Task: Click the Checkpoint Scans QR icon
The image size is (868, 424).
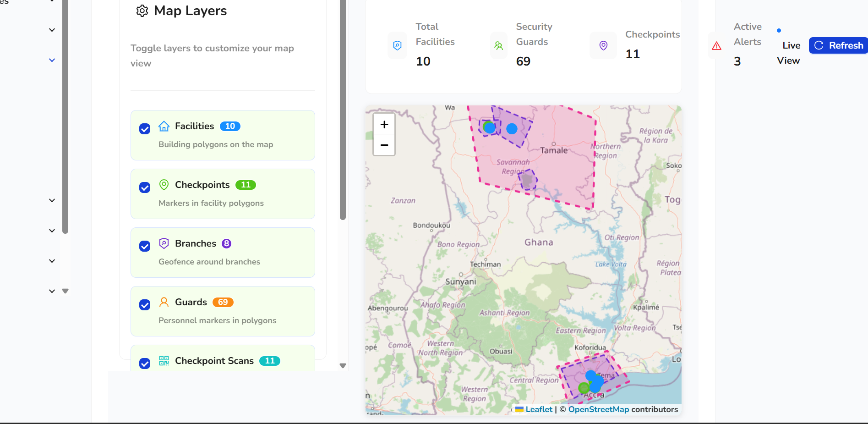Action: [x=164, y=361]
